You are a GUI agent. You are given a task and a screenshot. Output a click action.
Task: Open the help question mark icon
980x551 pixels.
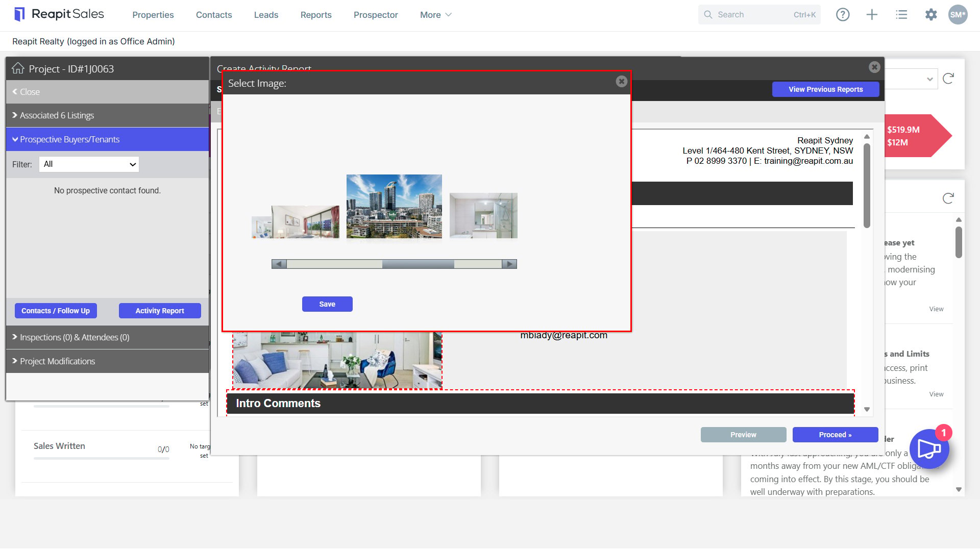coord(843,15)
